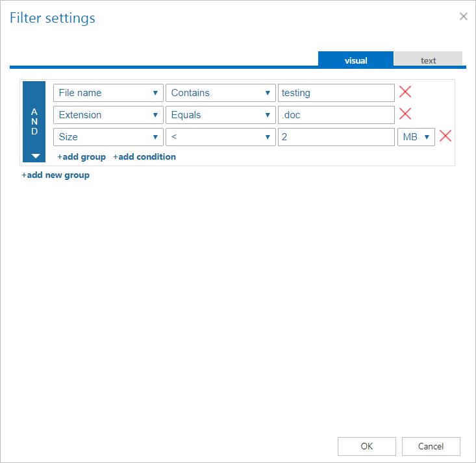Delete the Size condition row
Viewport: 476px width, 463px height.
445,136
